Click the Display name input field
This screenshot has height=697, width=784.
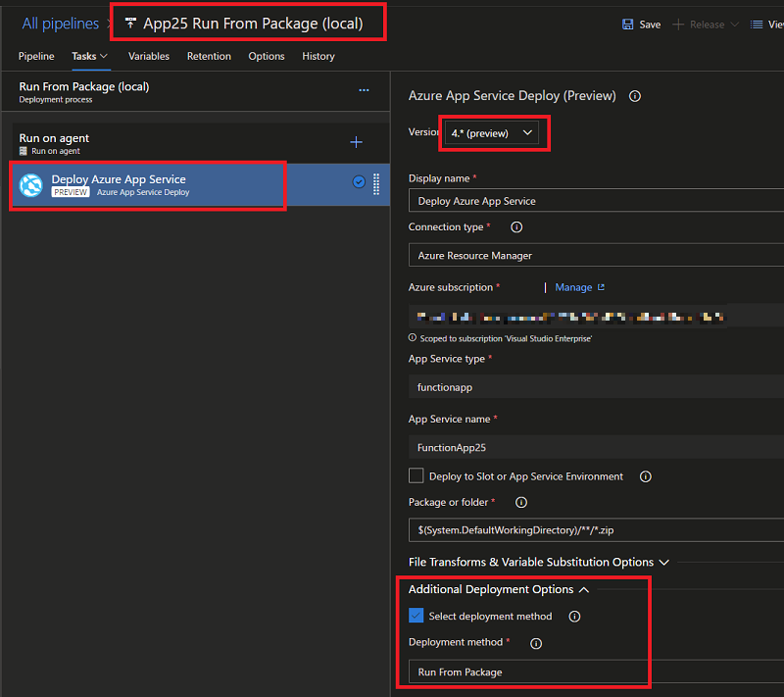pyautogui.click(x=596, y=201)
